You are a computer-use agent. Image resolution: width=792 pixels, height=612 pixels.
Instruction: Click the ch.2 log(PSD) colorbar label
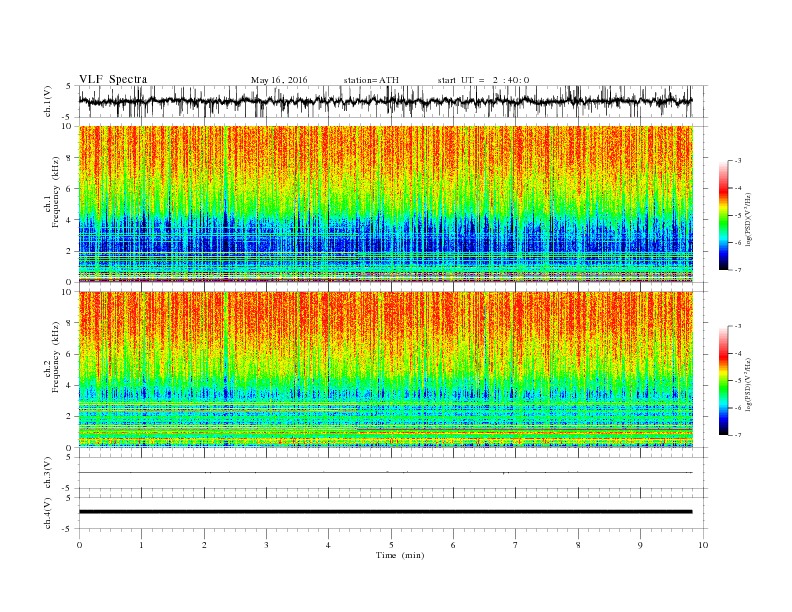click(x=749, y=384)
